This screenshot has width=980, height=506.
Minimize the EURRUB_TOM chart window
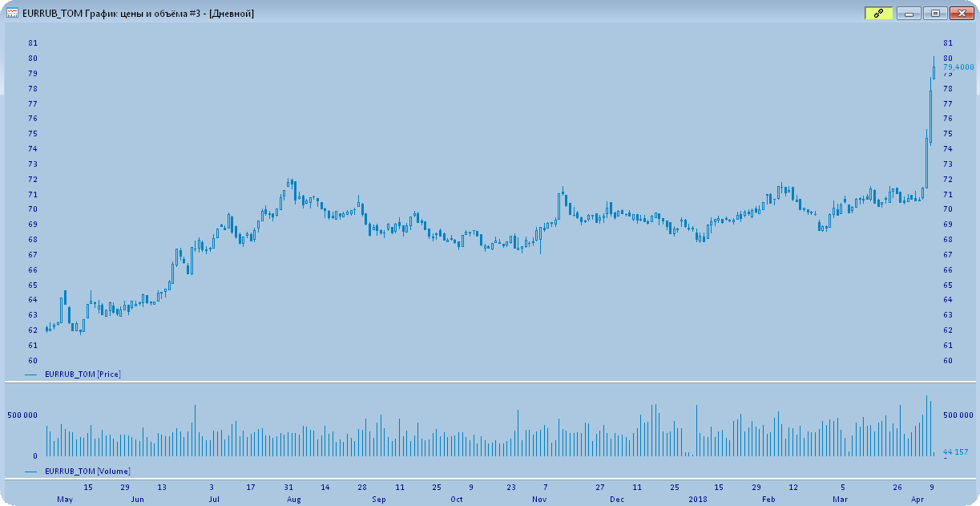909,13
